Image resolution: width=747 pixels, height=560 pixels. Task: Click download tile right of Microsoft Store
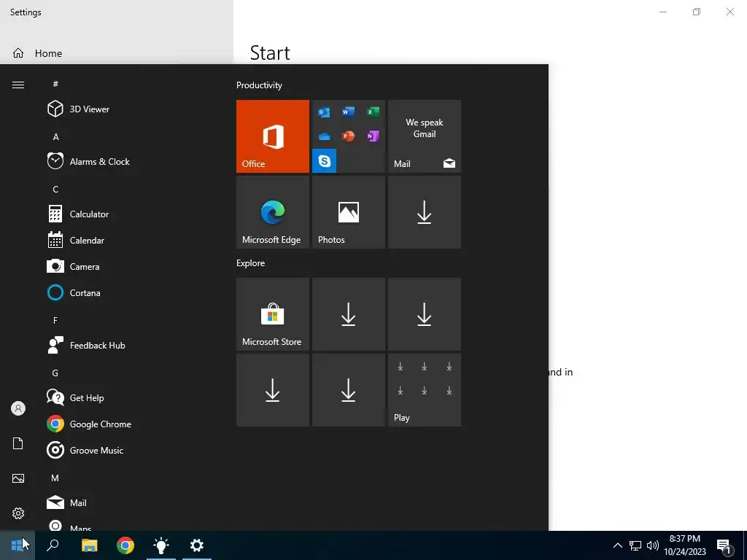348,314
